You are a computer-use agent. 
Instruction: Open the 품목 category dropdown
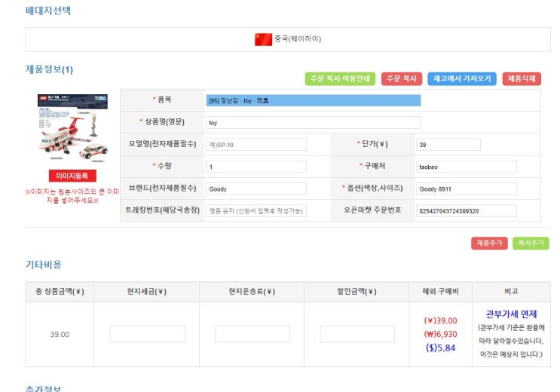pyautogui.click(x=314, y=100)
